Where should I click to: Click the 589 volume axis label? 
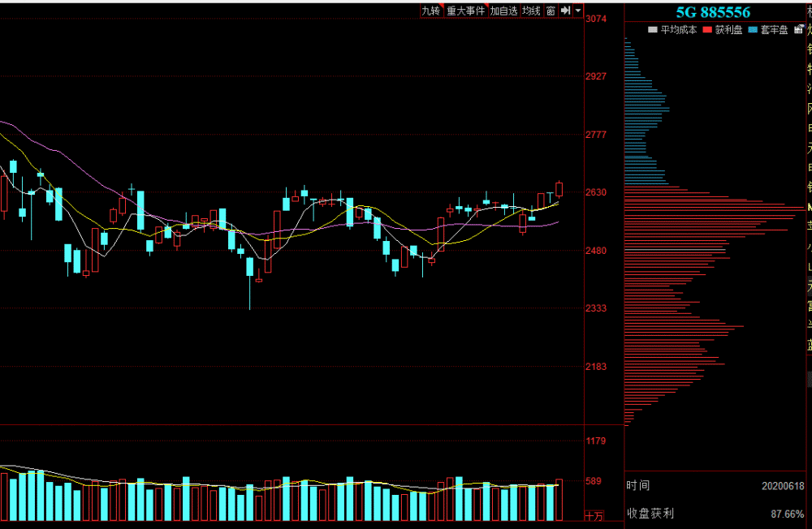click(594, 481)
